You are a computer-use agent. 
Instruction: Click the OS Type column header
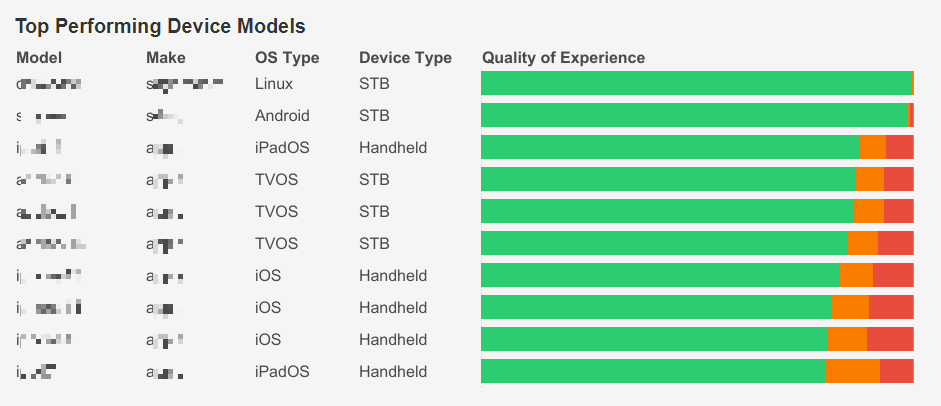pos(287,57)
